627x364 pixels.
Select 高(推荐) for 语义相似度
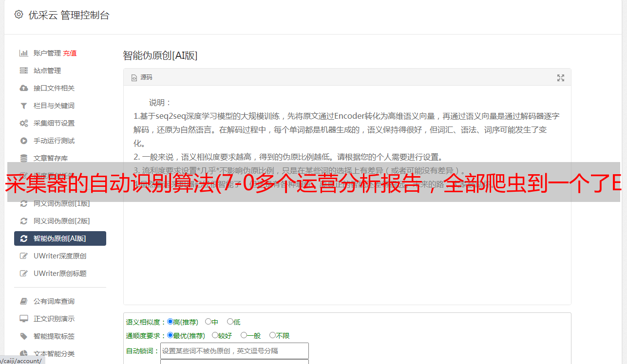click(x=170, y=322)
